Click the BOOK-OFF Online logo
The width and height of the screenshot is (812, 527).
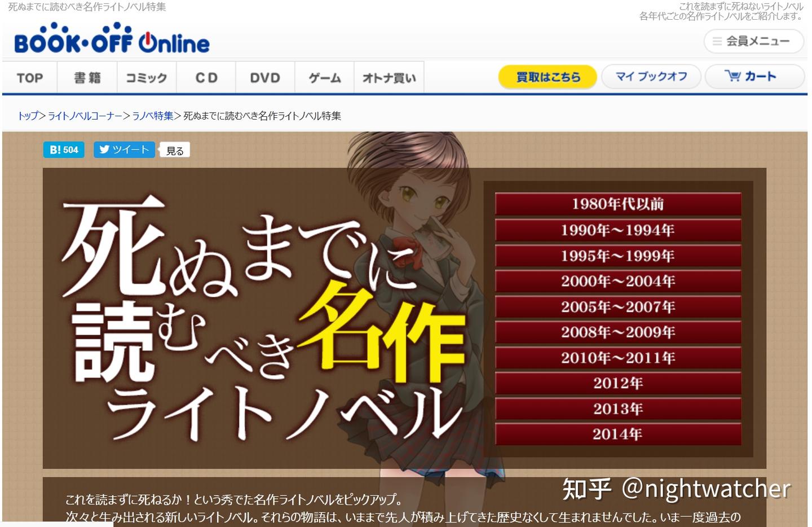[112, 39]
